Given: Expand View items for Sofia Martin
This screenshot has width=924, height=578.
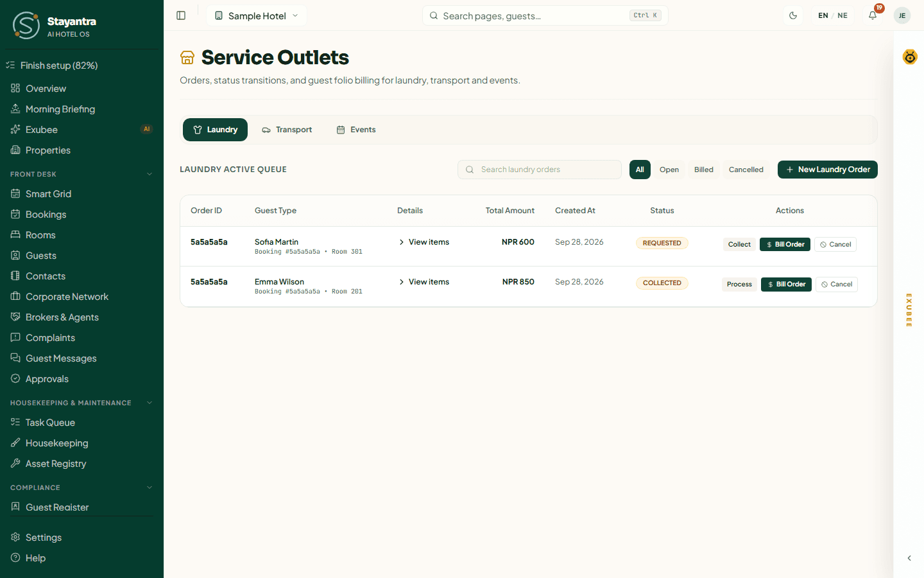Looking at the screenshot, I should pyautogui.click(x=424, y=242).
